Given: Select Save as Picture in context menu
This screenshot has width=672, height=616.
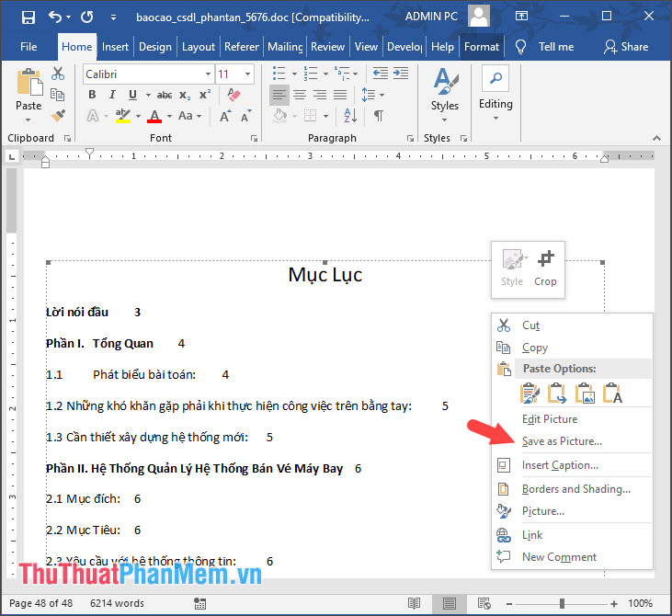Looking at the screenshot, I should [562, 441].
